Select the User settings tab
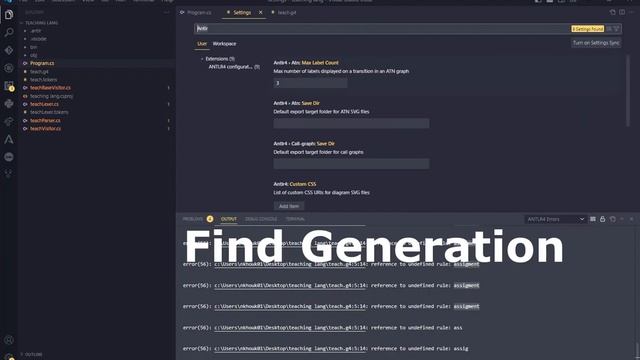640x360 pixels. 202,44
